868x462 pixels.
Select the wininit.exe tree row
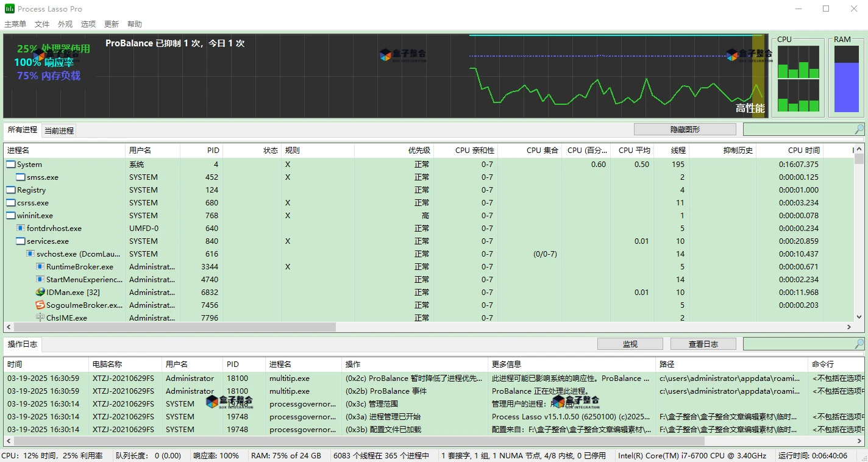[35, 216]
